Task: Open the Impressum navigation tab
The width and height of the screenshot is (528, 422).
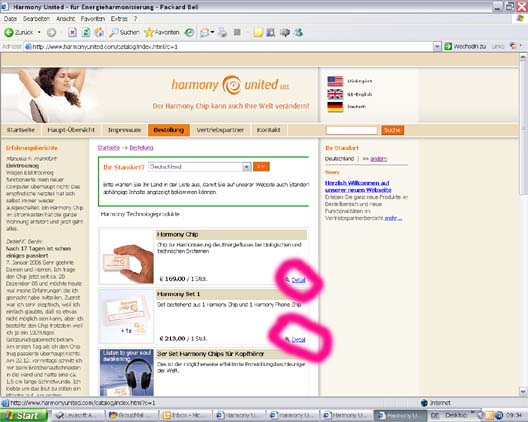Action: (125, 130)
